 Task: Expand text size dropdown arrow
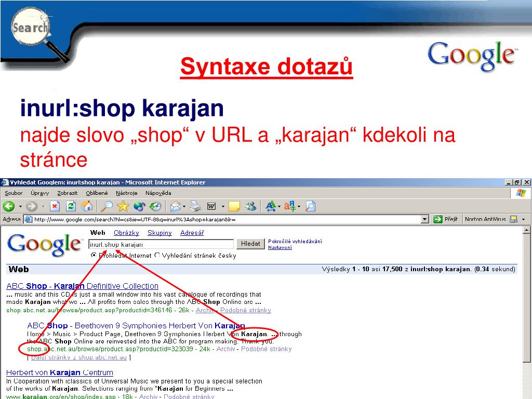point(279,206)
